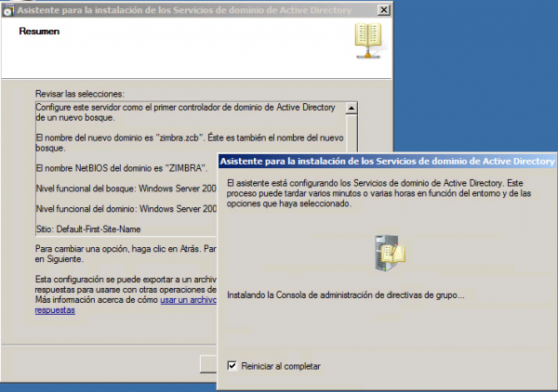Close the Resumen wizard window
558x392 pixels.
coord(383,10)
